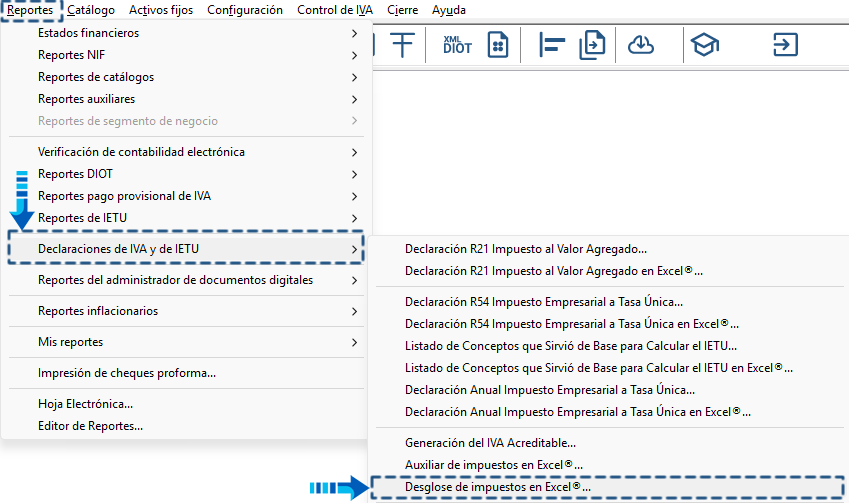
Task: Click the cloud download toolbar icon
Action: click(x=641, y=45)
